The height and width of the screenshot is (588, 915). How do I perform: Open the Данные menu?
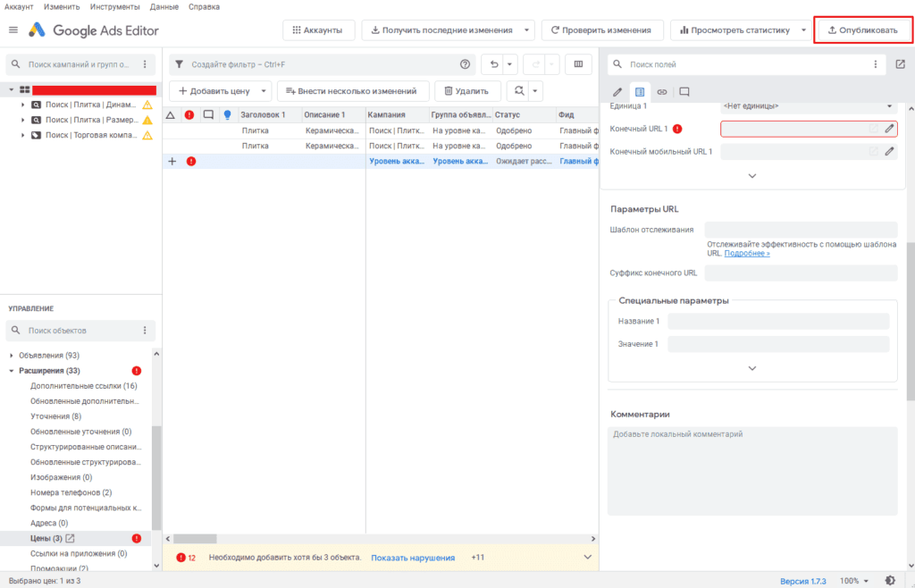[164, 7]
